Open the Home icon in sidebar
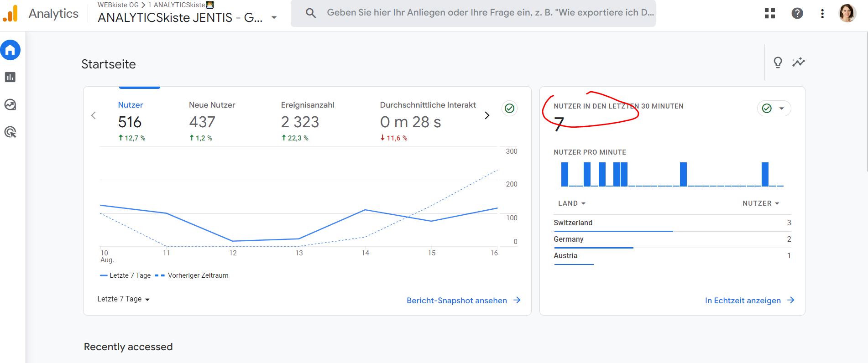Screen dimensions: 868x363 [10, 50]
